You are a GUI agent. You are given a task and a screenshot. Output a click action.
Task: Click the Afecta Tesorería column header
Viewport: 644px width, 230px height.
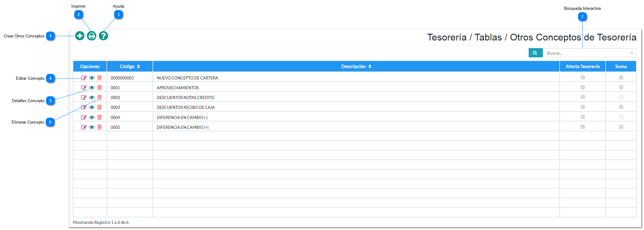[583, 67]
